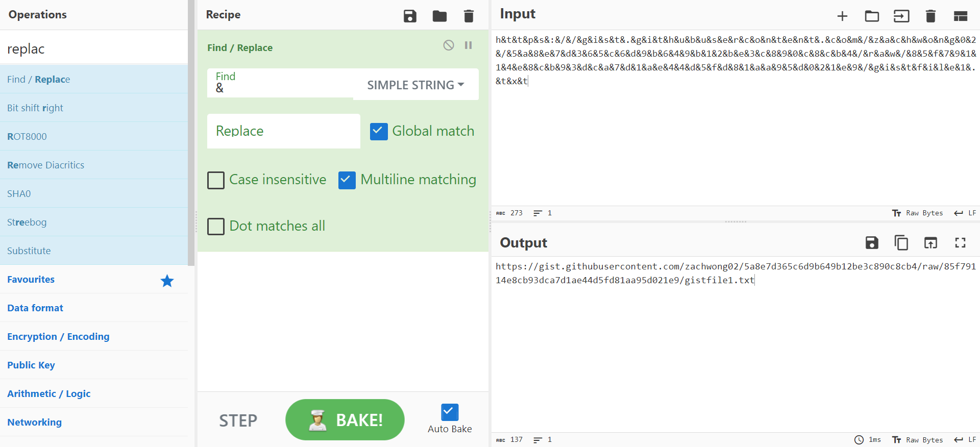Select the ROT8000 operation
This screenshot has height=447, width=980.
tap(94, 136)
